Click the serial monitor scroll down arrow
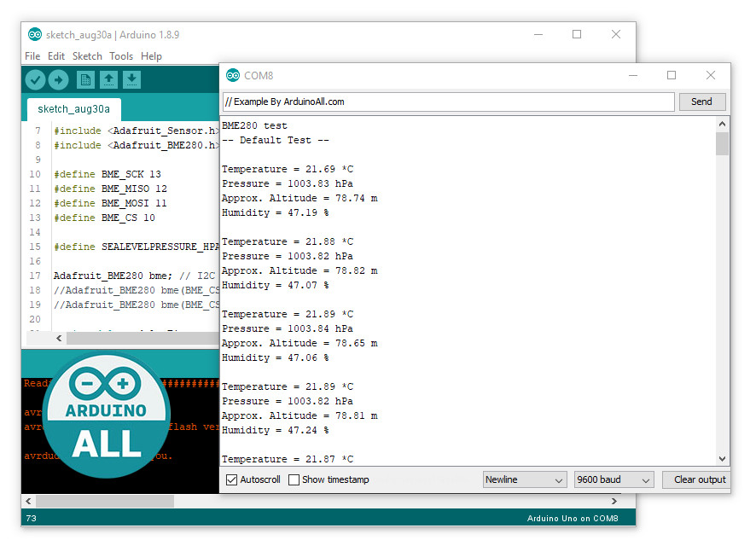This screenshot has width=756, height=546. (x=722, y=459)
